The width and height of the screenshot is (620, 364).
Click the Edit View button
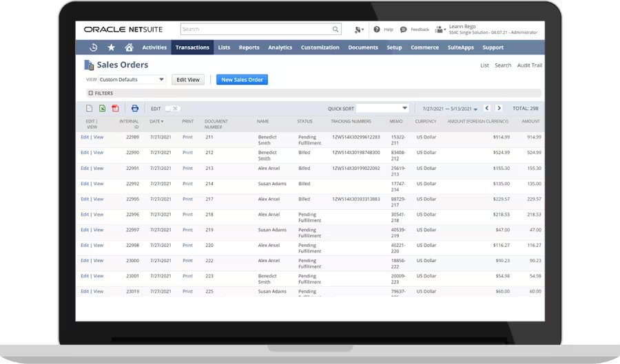[188, 80]
